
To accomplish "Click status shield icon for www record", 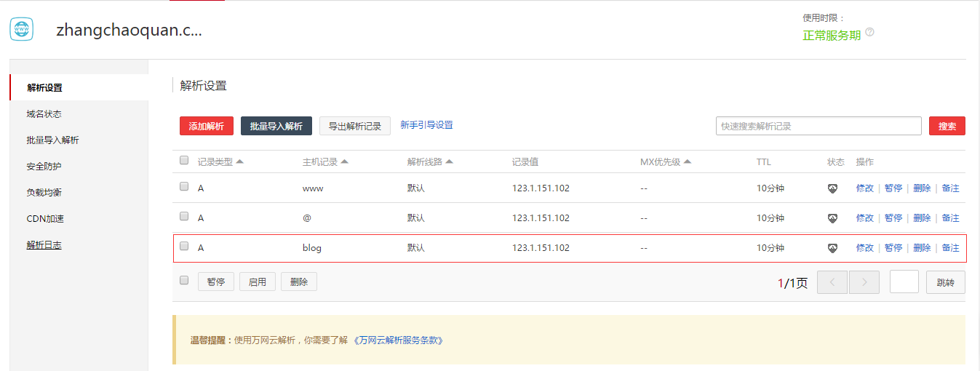I will tap(832, 188).
